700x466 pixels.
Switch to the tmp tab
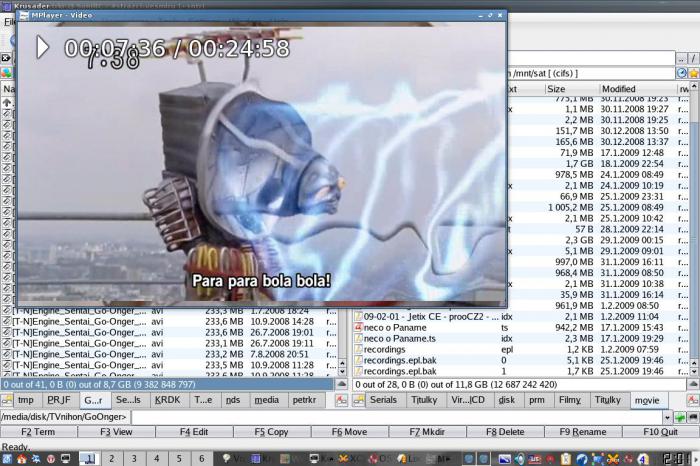26,400
